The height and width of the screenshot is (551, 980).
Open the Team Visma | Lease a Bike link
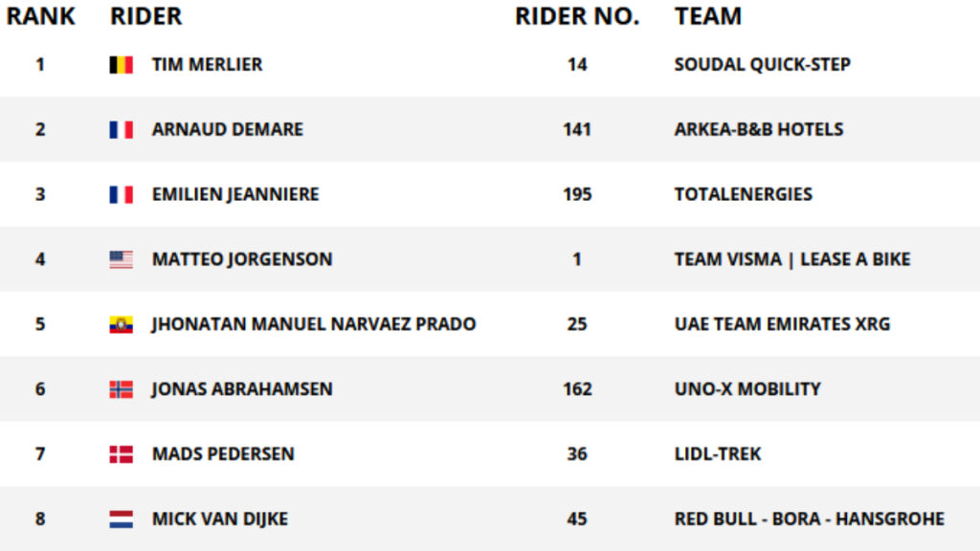tap(792, 259)
